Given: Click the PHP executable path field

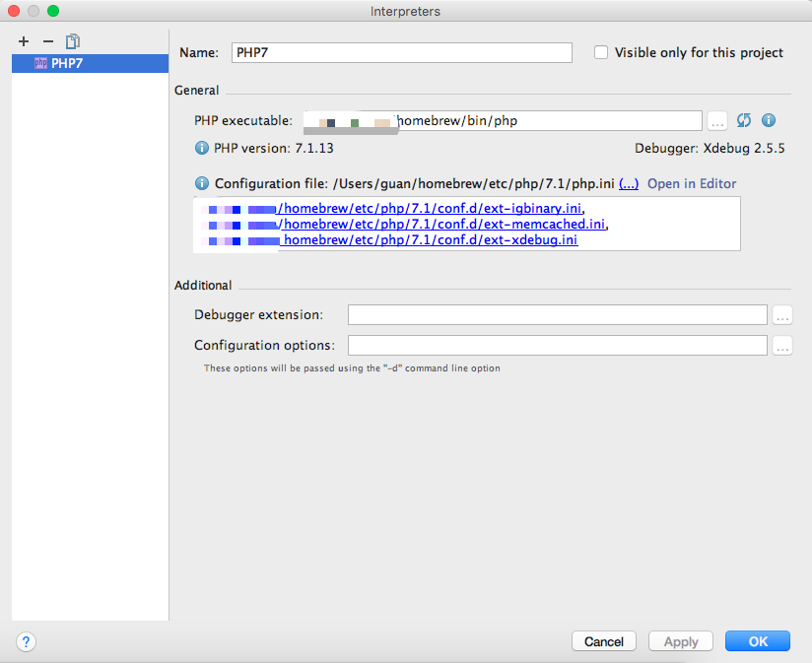Looking at the screenshot, I should 503,120.
